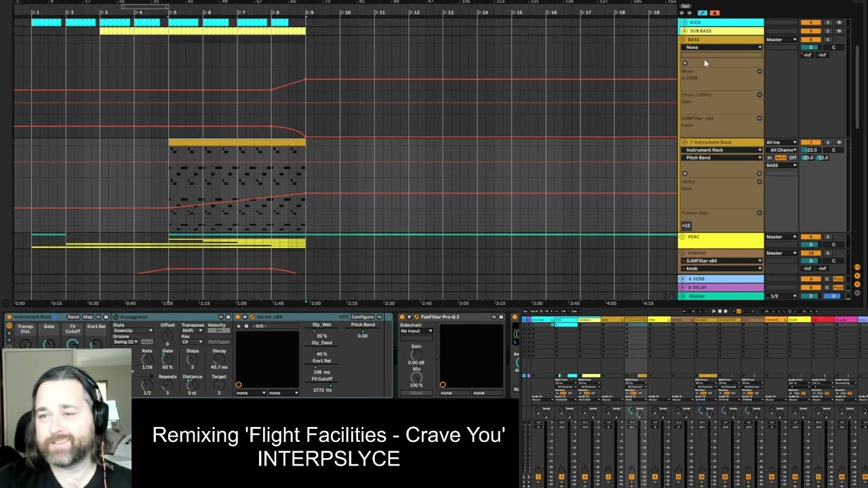Viewport: 868px width, 488px height.
Task: Open Serum plug-in window wrench icon
Action: (252, 317)
